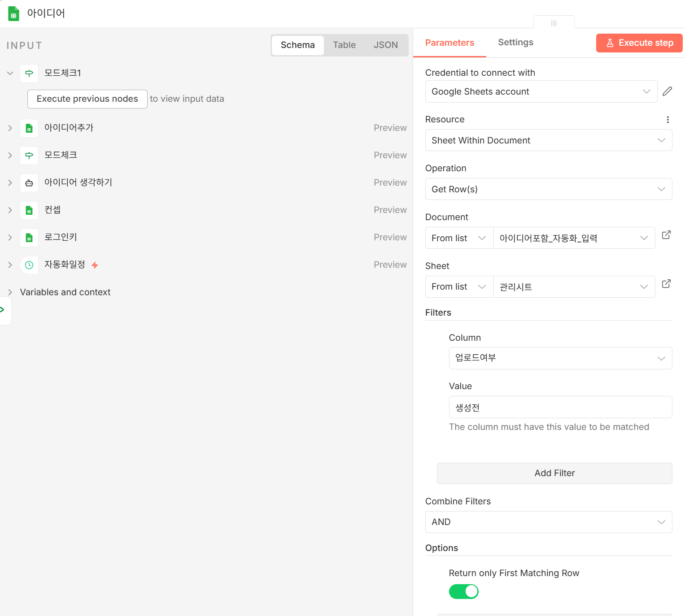
Task: Open the Combine Filters AND dropdown
Action: point(549,522)
